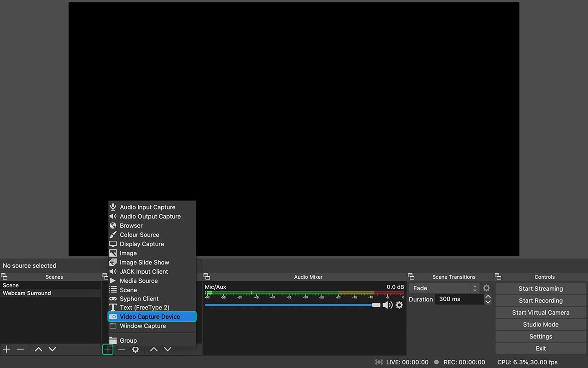Enable Studio Mode
This screenshot has height=368, width=588.
pos(541,324)
